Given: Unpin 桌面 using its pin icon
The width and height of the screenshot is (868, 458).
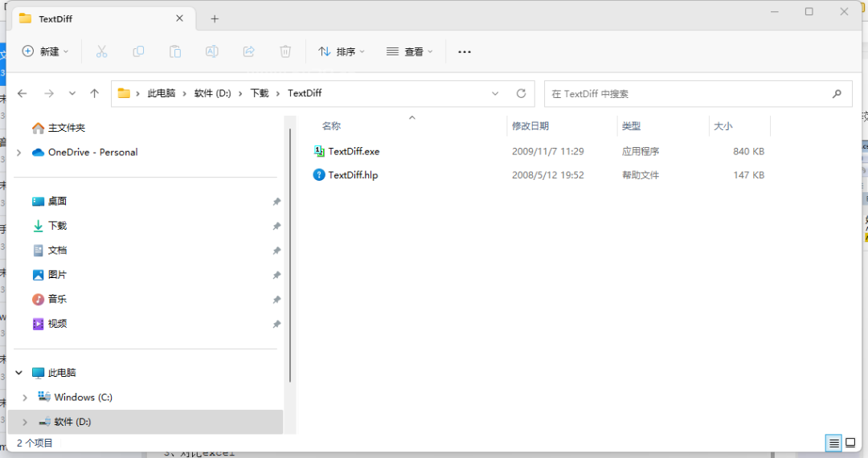Looking at the screenshot, I should click(x=276, y=202).
